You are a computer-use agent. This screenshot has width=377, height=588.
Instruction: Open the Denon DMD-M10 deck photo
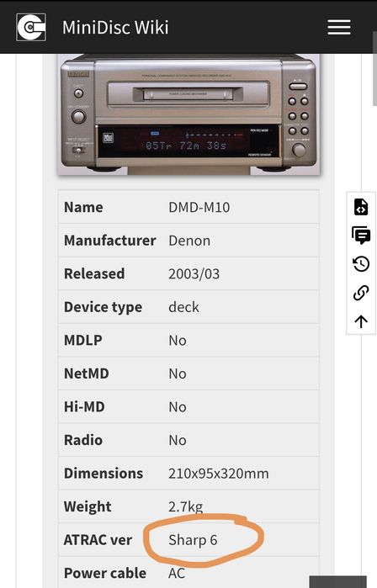pos(188,114)
